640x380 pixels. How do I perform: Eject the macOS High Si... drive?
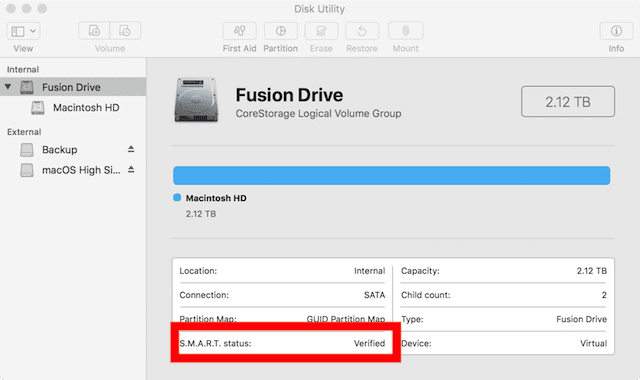click(x=131, y=169)
